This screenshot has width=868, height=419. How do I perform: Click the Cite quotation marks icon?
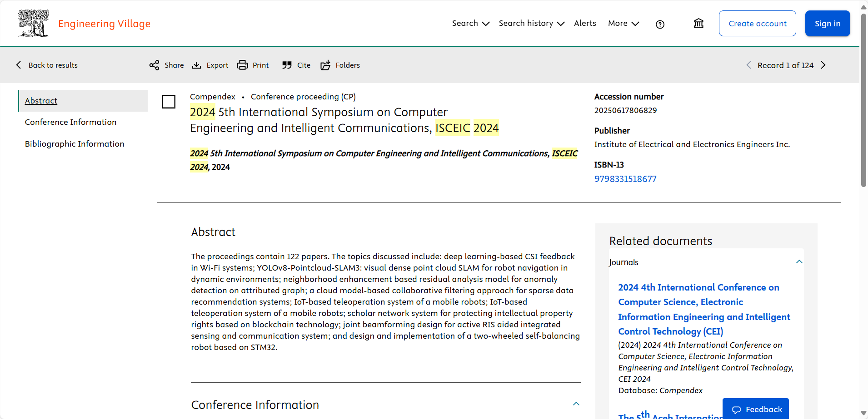tap(287, 65)
